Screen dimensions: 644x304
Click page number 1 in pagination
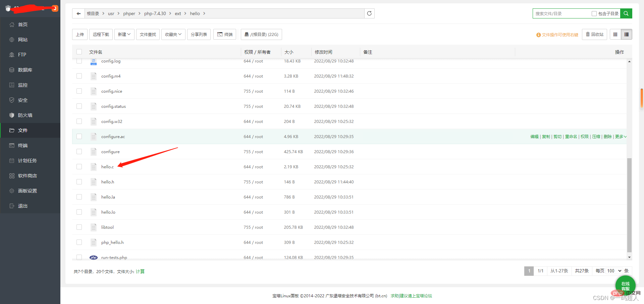(529, 271)
